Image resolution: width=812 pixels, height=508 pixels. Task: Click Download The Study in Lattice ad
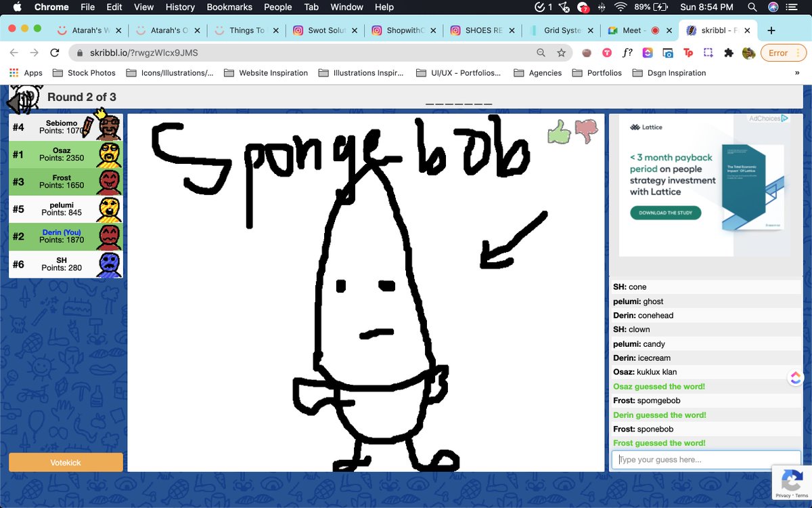tap(667, 213)
